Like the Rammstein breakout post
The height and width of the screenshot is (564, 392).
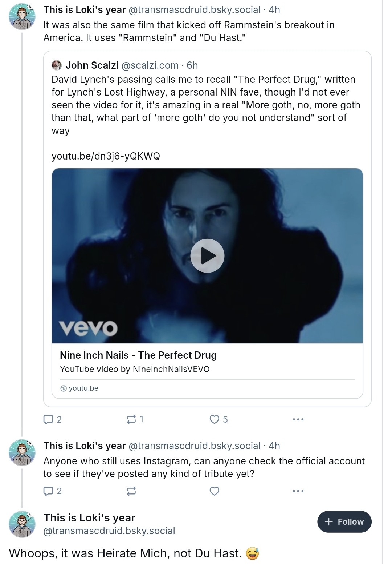215,419
